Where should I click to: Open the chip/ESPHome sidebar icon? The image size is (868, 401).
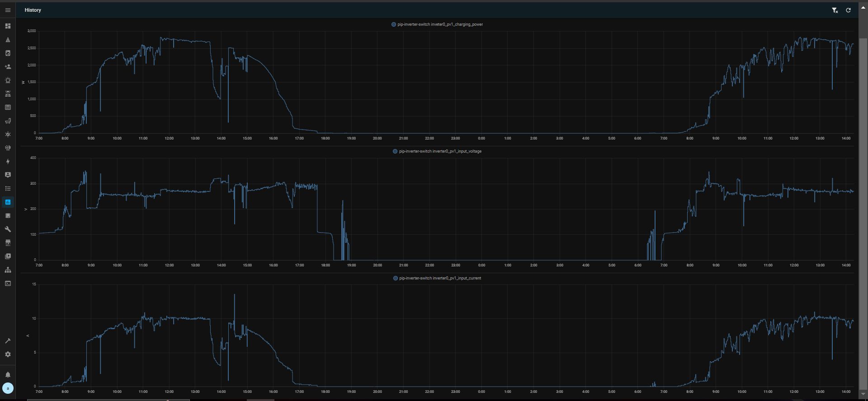(8, 216)
